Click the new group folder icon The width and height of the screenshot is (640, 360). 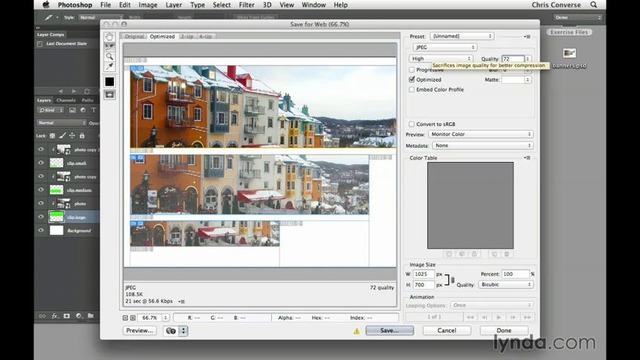(91, 316)
